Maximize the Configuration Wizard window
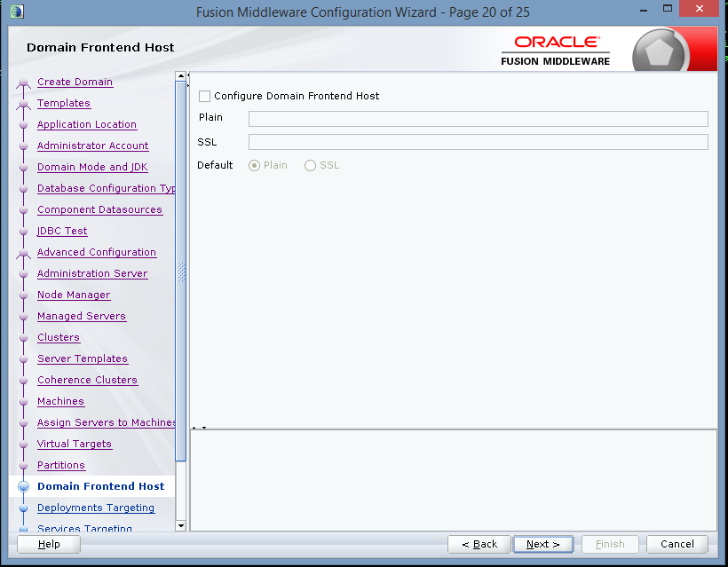The height and width of the screenshot is (567, 728). [668, 9]
